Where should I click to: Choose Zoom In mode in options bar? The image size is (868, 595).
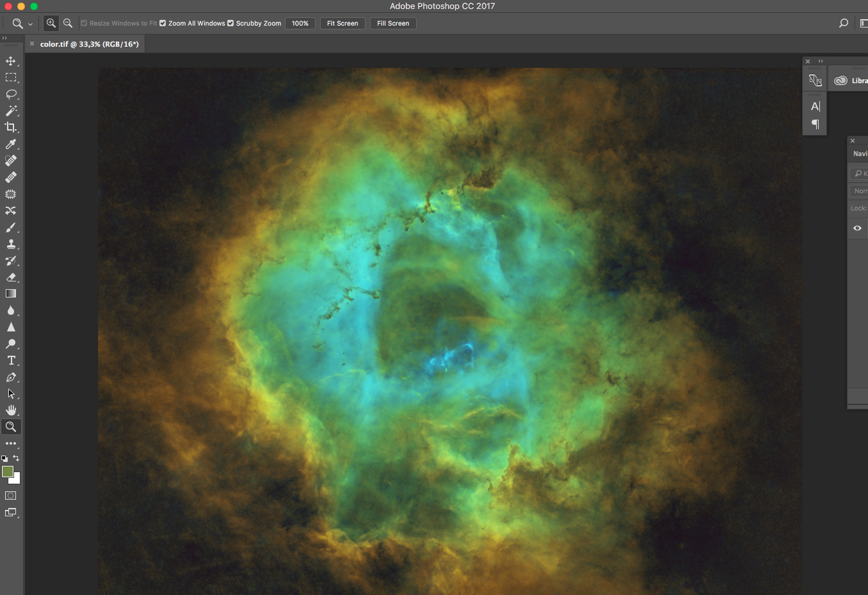(x=51, y=23)
